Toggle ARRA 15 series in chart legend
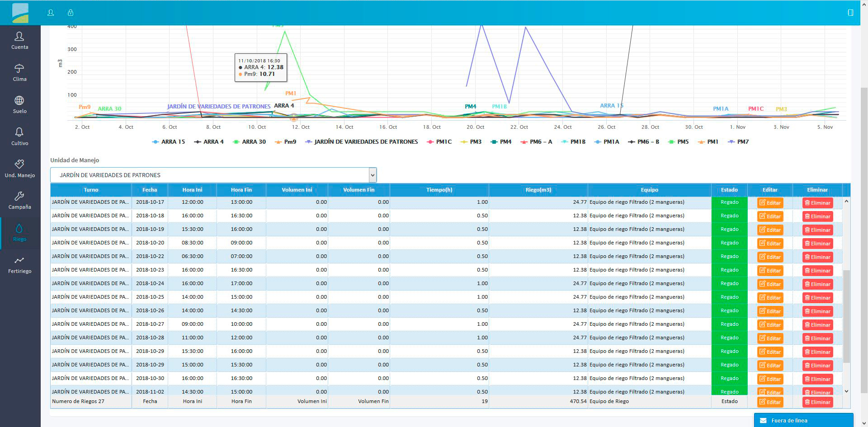868x427 pixels. click(x=169, y=142)
